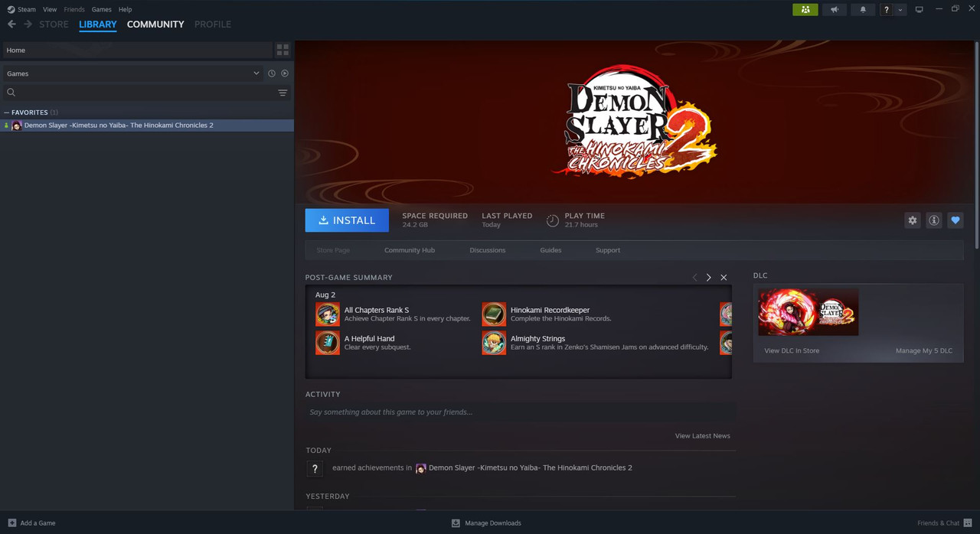
Task: Click the Aug 2 summary date
Action: pos(325,295)
